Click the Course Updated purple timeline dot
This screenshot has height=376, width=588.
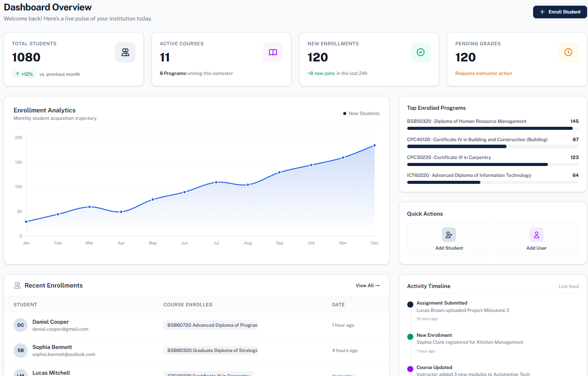pos(410,369)
